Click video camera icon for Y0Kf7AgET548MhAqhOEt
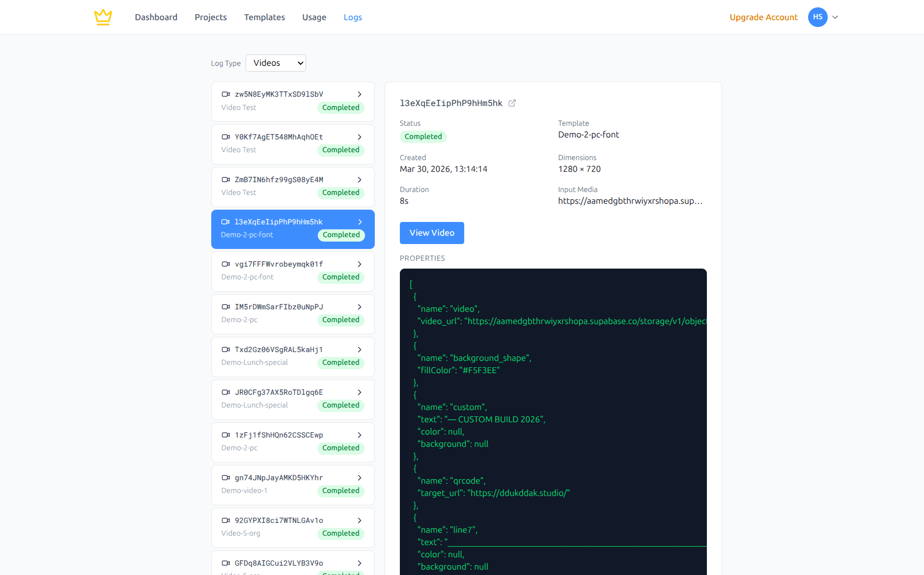924x575 pixels. tap(226, 137)
